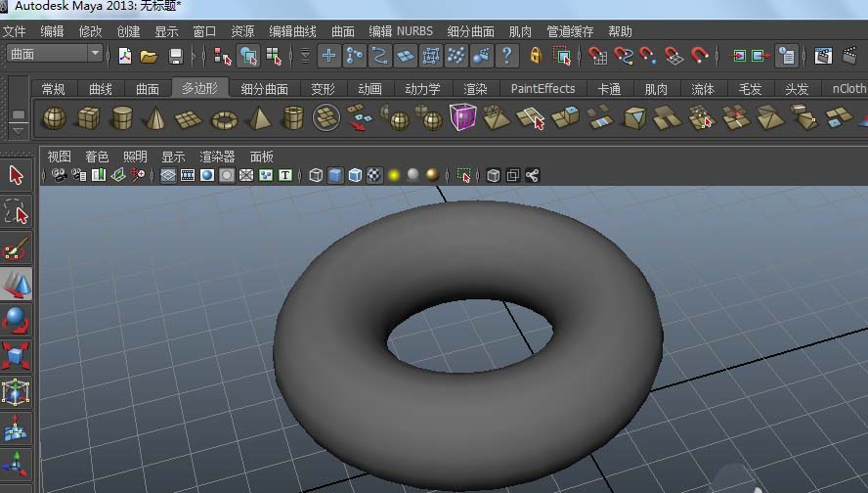
Task: Click the lock selection padlock icon
Action: click(536, 56)
